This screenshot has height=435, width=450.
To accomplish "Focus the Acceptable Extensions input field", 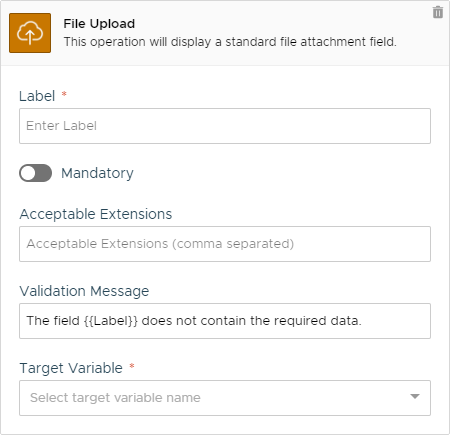I will (x=225, y=244).
